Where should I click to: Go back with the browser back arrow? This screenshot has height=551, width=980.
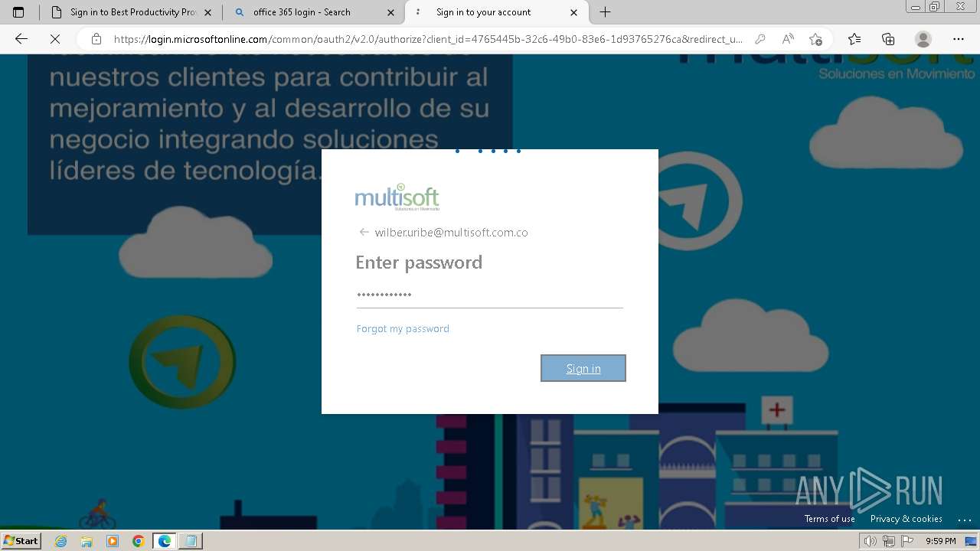pos(21,39)
